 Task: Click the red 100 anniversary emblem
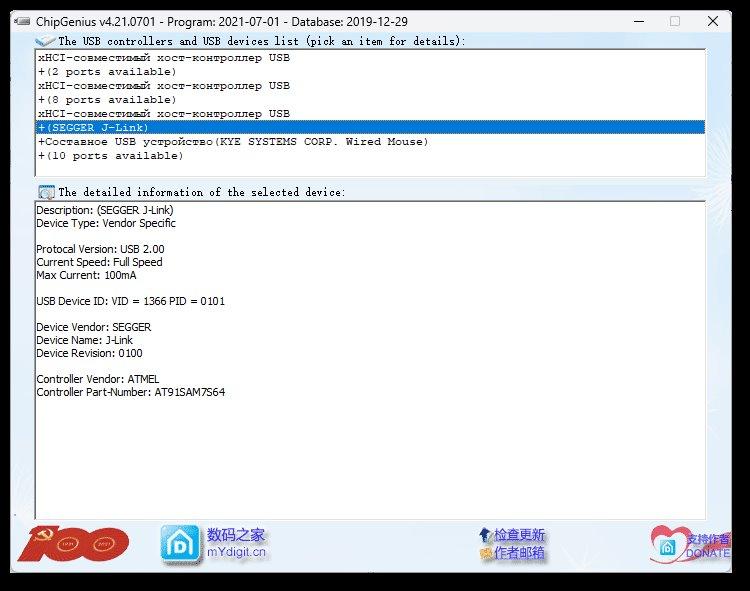[x=73, y=544]
